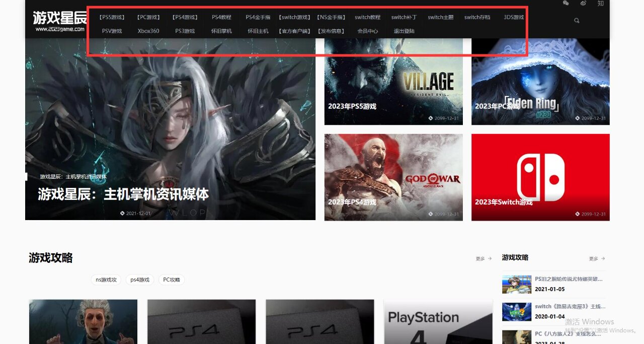This screenshot has height=344, width=644.
Task: Go to switch教程 in navigation
Action: (368, 17)
